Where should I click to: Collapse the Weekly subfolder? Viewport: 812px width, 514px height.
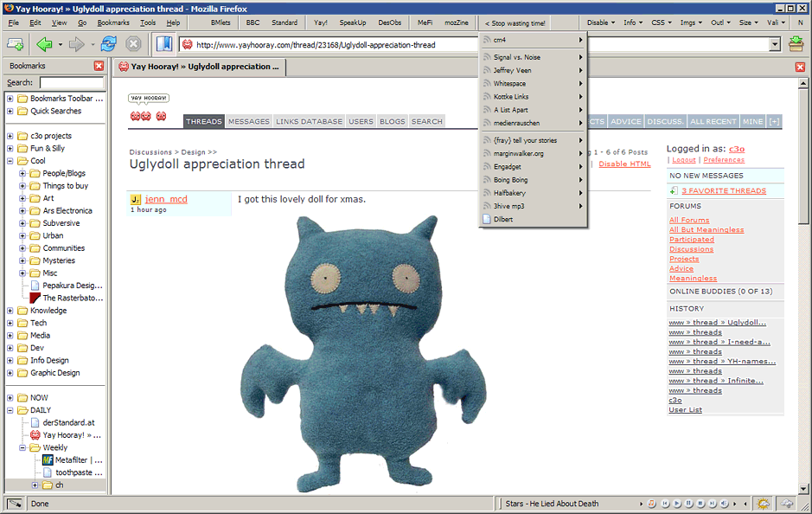[x=22, y=447]
